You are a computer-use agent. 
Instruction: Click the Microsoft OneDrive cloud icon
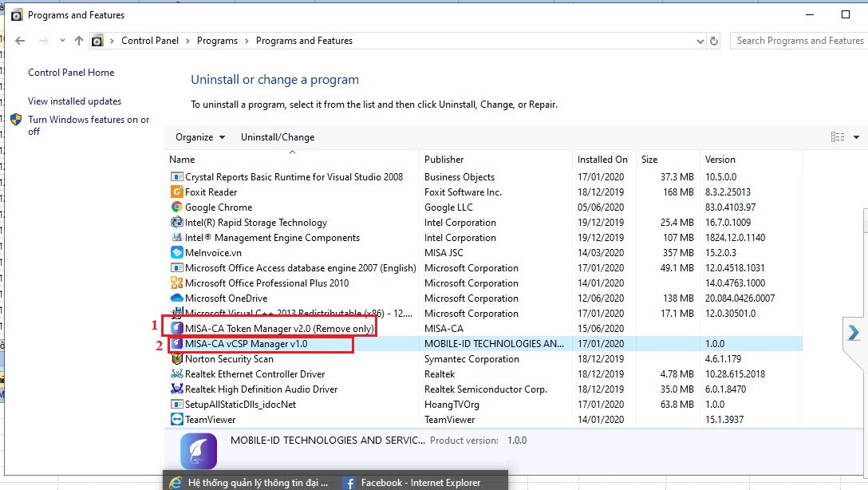pyautogui.click(x=176, y=298)
